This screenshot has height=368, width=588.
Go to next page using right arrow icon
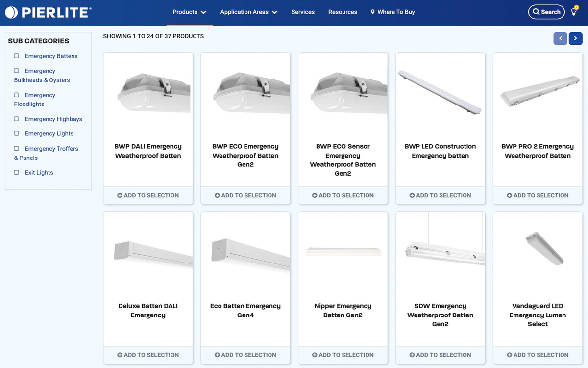click(x=575, y=38)
